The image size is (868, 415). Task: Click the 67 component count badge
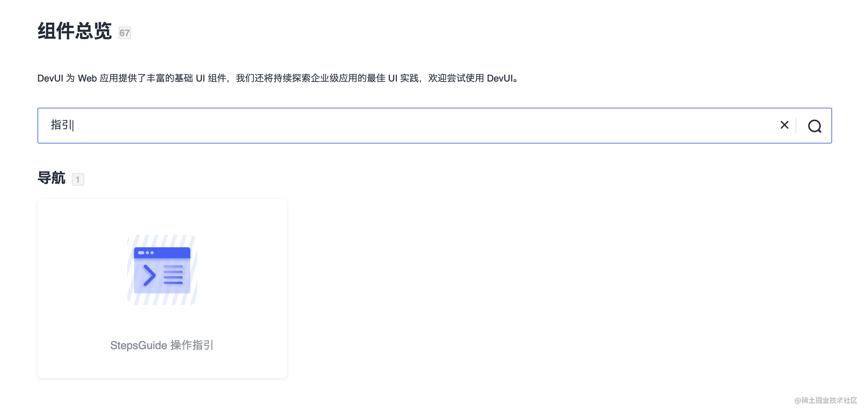[125, 33]
